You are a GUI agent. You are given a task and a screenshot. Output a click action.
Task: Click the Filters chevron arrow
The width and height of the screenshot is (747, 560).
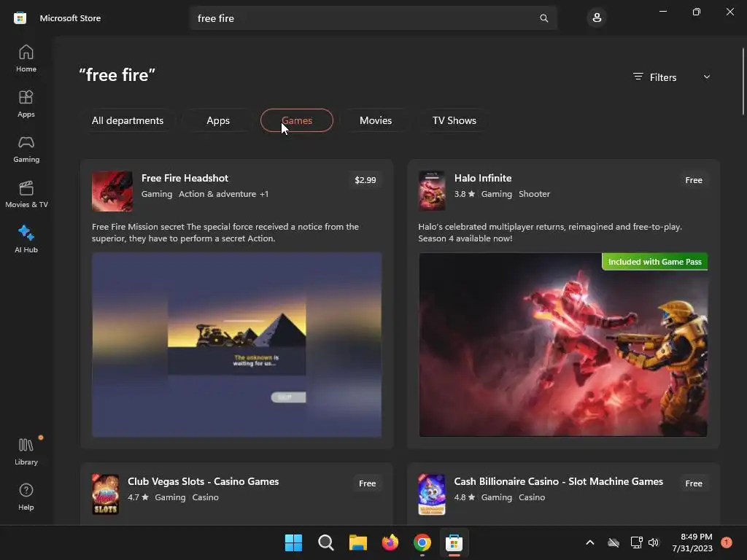(707, 77)
